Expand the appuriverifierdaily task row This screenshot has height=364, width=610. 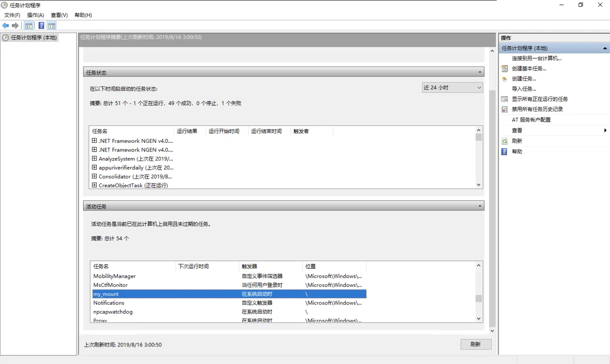(95, 167)
